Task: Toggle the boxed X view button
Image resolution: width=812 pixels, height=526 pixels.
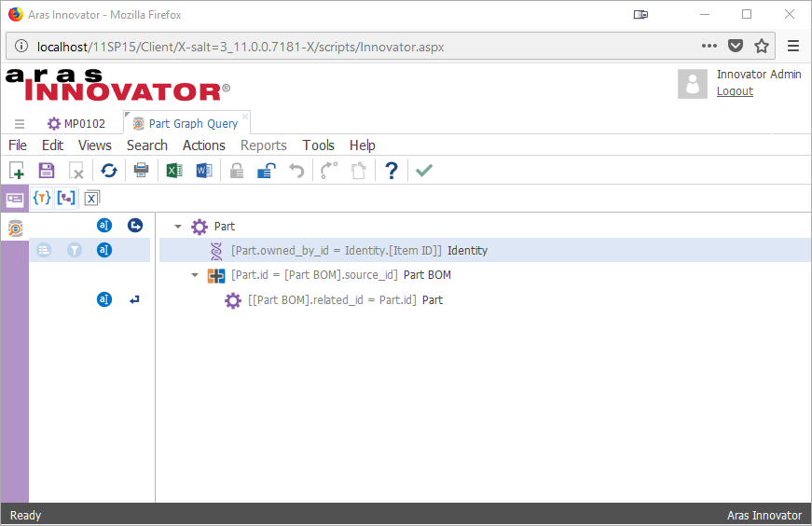Action: click(91, 198)
